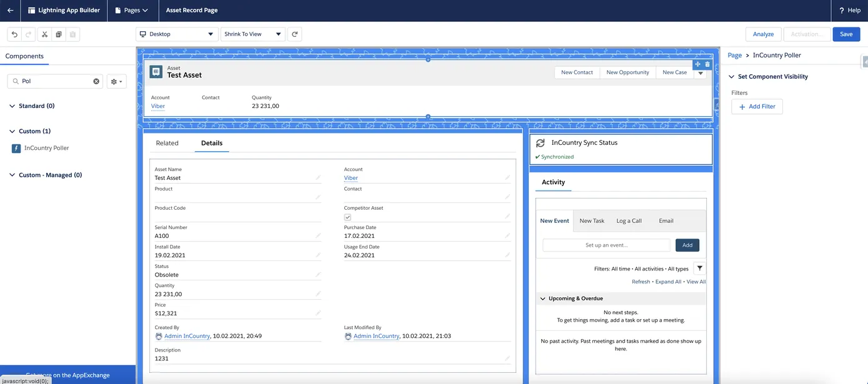The width and height of the screenshot is (868, 384).
Task: Click the Add Filter button
Action: pyautogui.click(x=757, y=107)
